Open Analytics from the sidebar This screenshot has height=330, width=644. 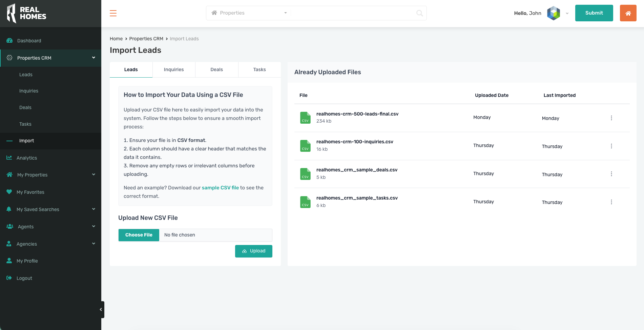[27, 158]
